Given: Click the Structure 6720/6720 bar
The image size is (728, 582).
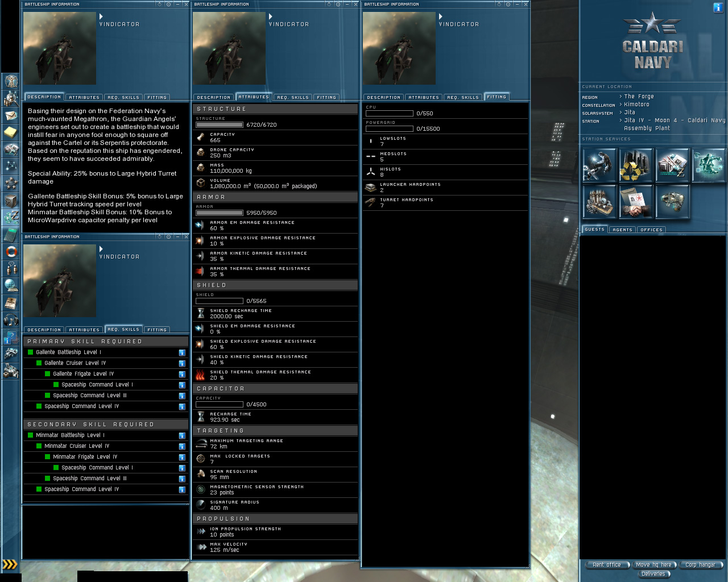Looking at the screenshot, I should tap(220, 125).
